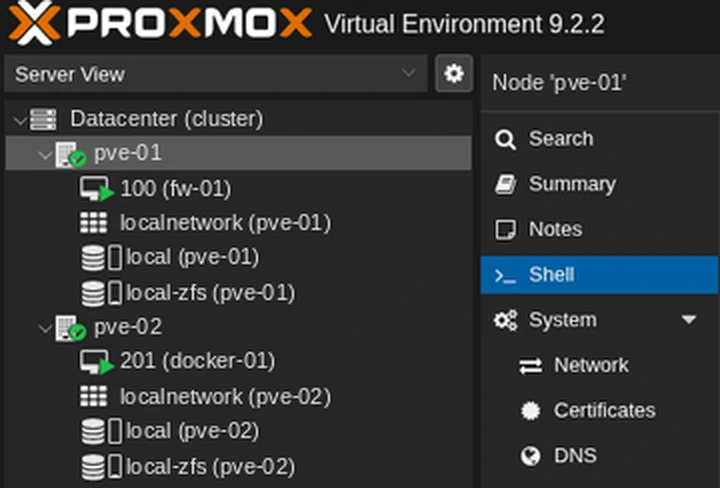The height and width of the screenshot is (488, 720).
Task: Click storage icon for local (pve-01)
Action: pos(101,258)
